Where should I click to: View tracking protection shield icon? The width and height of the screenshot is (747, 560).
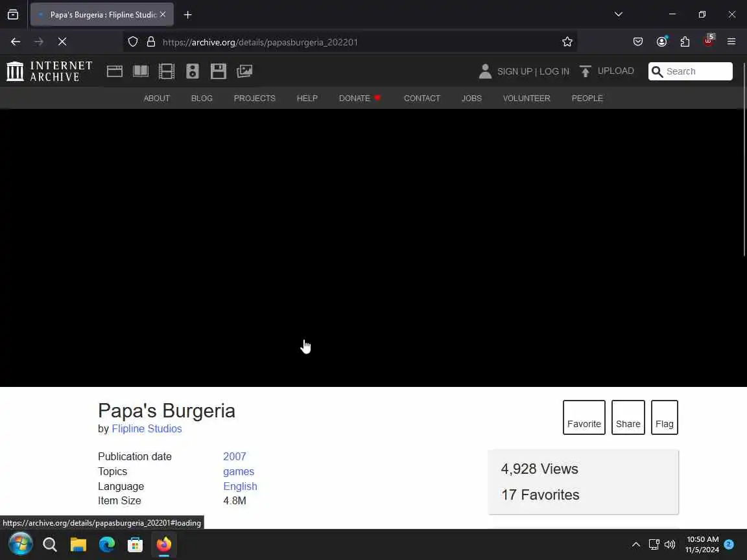point(133,42)
